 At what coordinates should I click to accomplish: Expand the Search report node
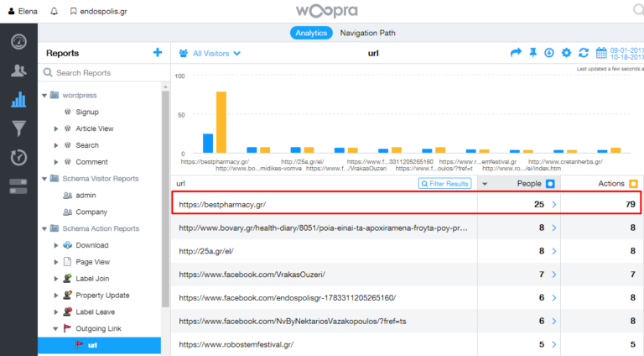pyautogui.click(x=56, y=145)
